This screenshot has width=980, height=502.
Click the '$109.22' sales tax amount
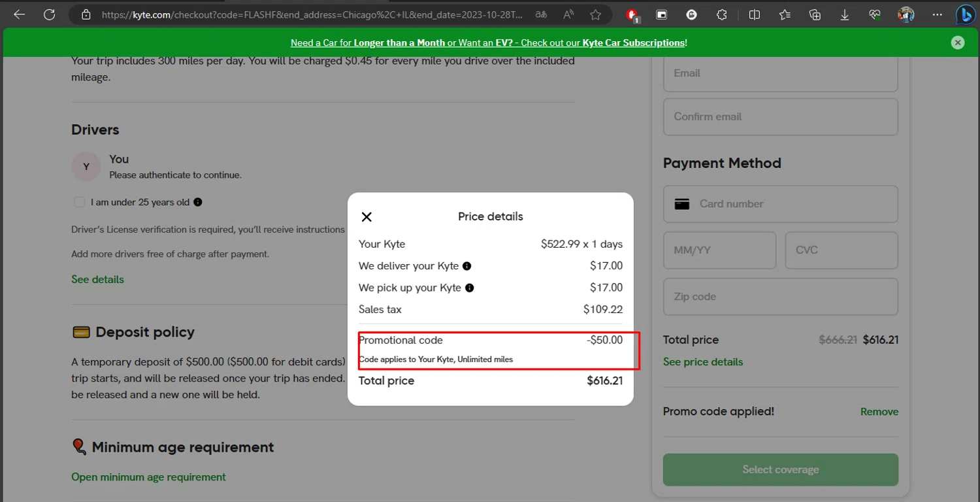603,309
